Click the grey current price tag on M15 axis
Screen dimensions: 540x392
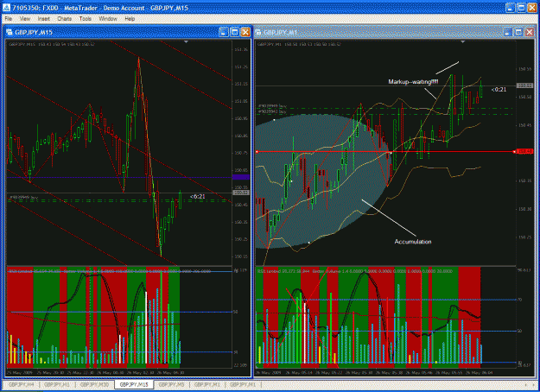pos(241,193)
